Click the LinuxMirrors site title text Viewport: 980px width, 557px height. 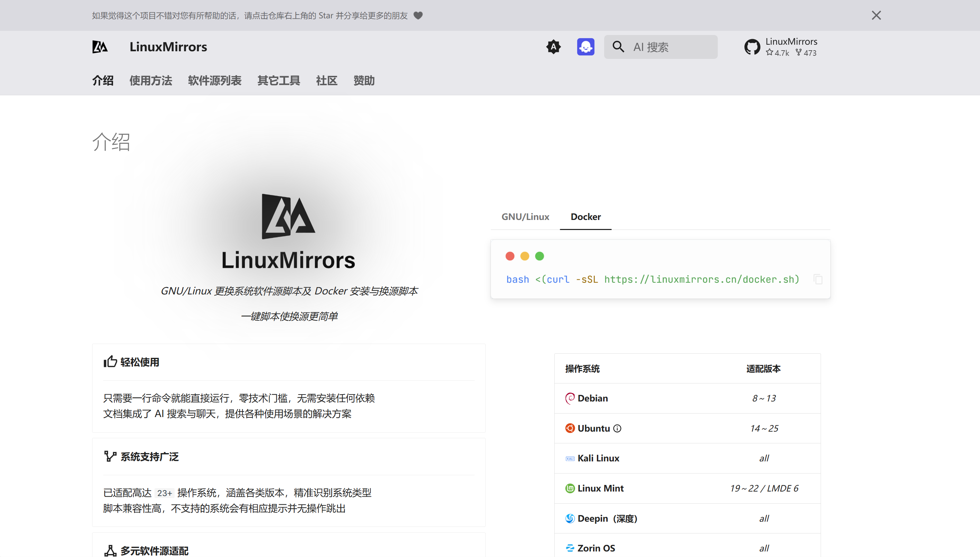pos(168,47)
